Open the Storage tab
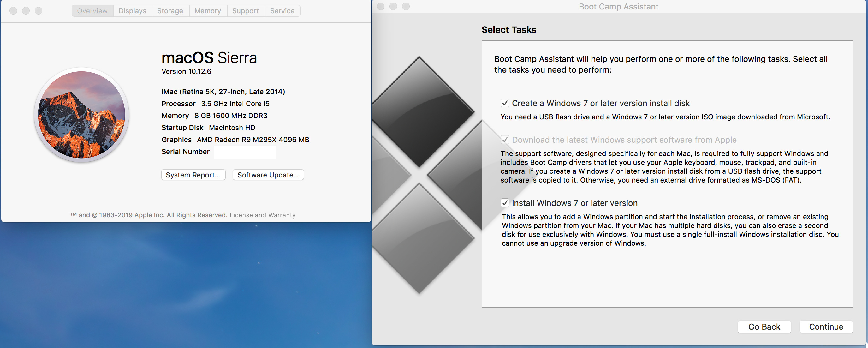This screenshot has height=348, width=868. [x=170, y=11]
